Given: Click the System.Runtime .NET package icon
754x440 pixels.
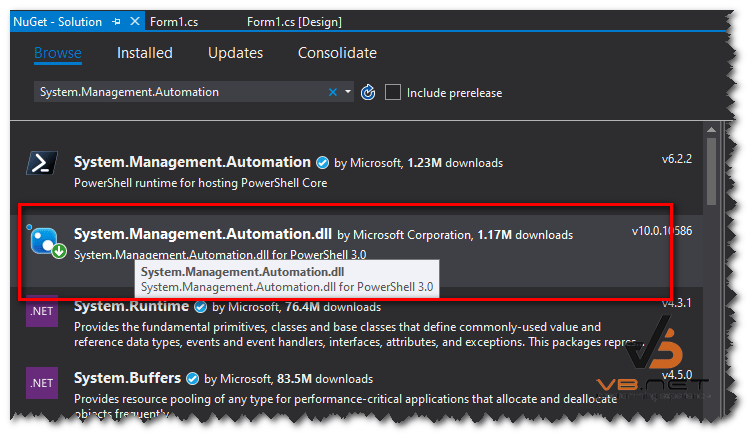Looking at the screenshot, I should 42,311.
